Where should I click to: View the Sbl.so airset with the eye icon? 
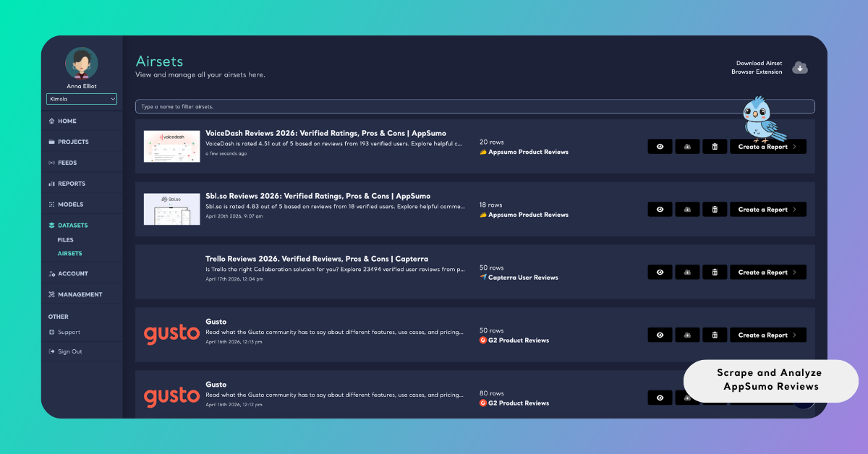pyautogui.click(x=660, y=210)
